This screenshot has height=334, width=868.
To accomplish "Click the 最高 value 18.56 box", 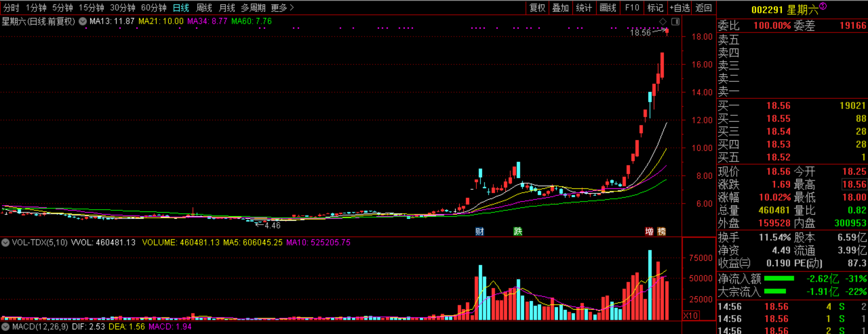I will (x=854, y=184).
